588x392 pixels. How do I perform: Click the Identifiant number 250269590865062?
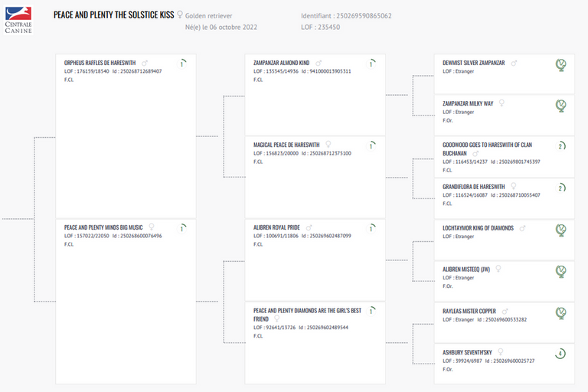point(360,15)
